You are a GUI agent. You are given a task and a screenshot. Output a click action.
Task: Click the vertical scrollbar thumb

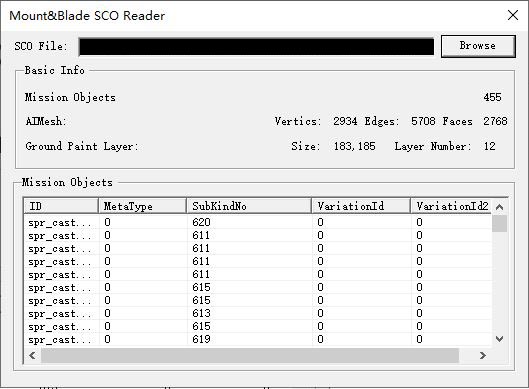(500, 223)
